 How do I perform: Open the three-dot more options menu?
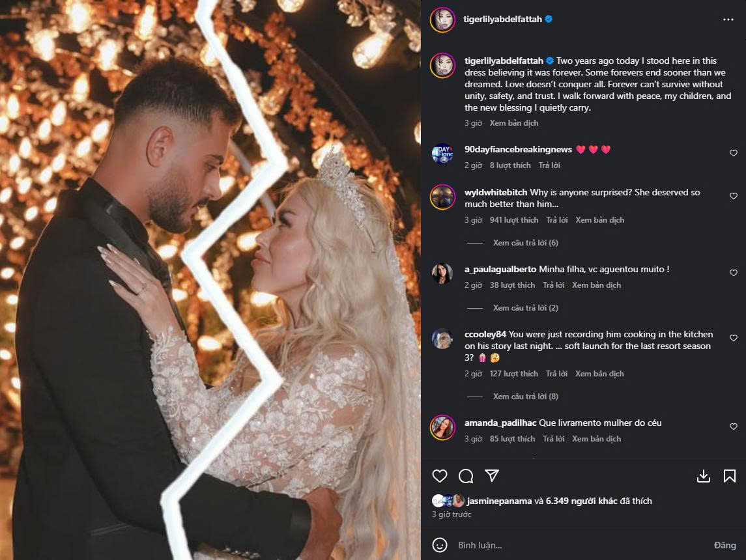point(728,20)
